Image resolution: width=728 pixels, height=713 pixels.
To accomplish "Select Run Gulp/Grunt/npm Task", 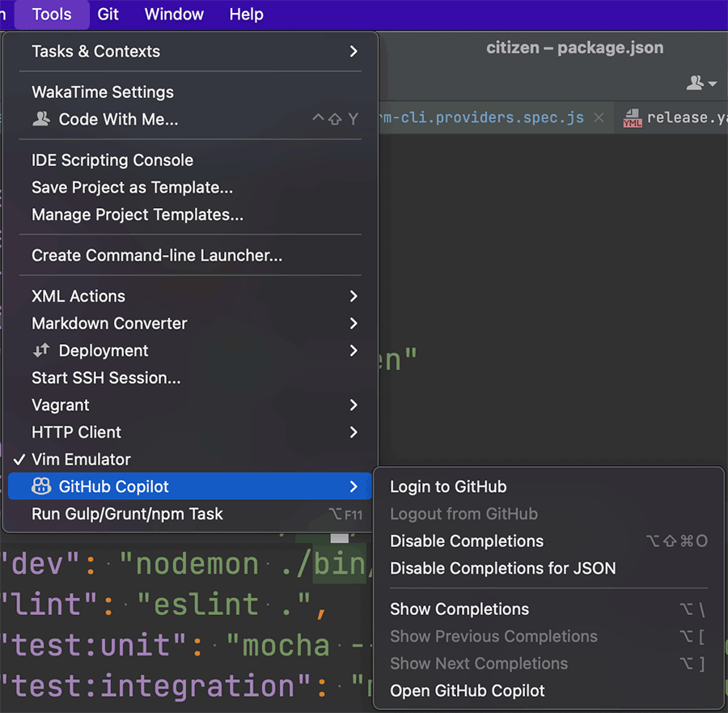I will pyautogui.click(x=190, y=514).
